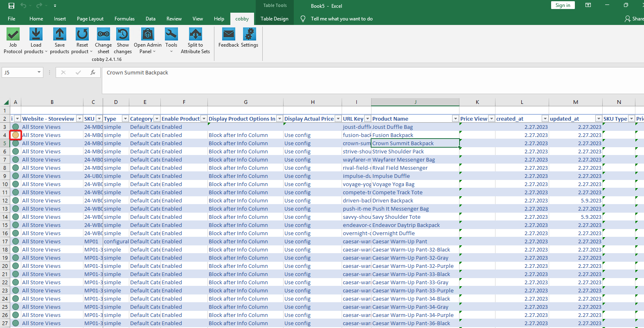
Task: Click Save products icon
Action: pos(60,34)
